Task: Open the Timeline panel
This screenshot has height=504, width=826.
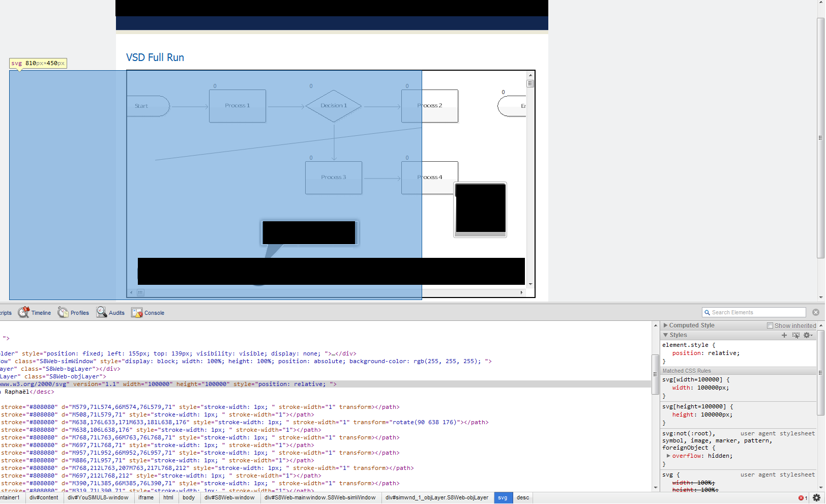Action: pos(41,312)
